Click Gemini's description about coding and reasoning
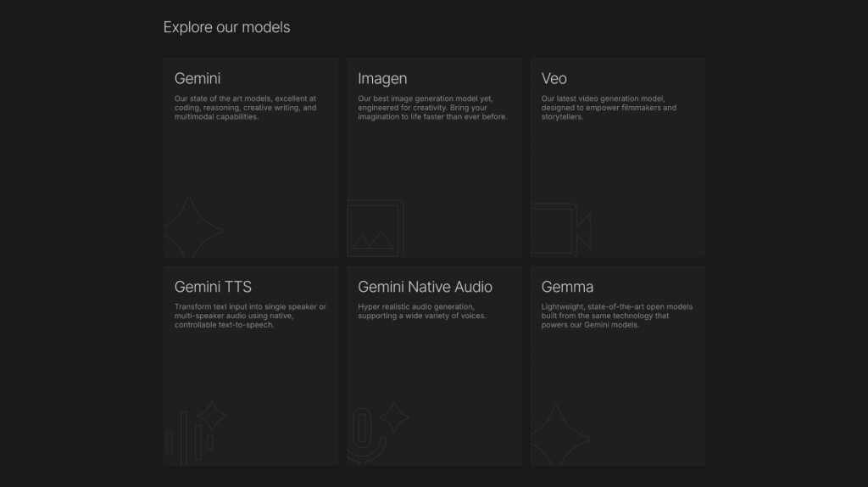The image size is (868, 487). (245, 108)
